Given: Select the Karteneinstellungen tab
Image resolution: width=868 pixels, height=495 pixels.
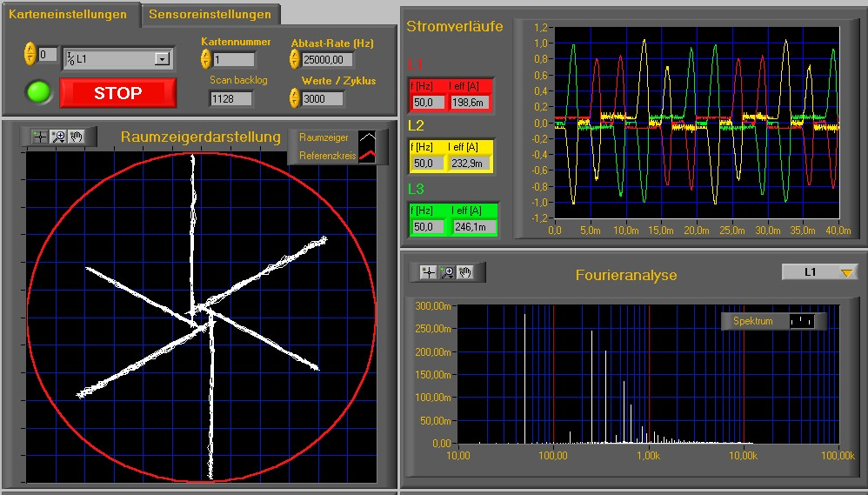Looking at the screenshot, I should (68, 14).
